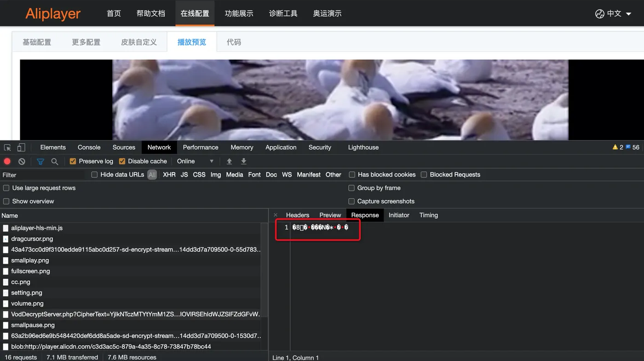Viewport: 644px width, 361px height.
Task: Check Blocked Requests
Action: tap(424, 175)
